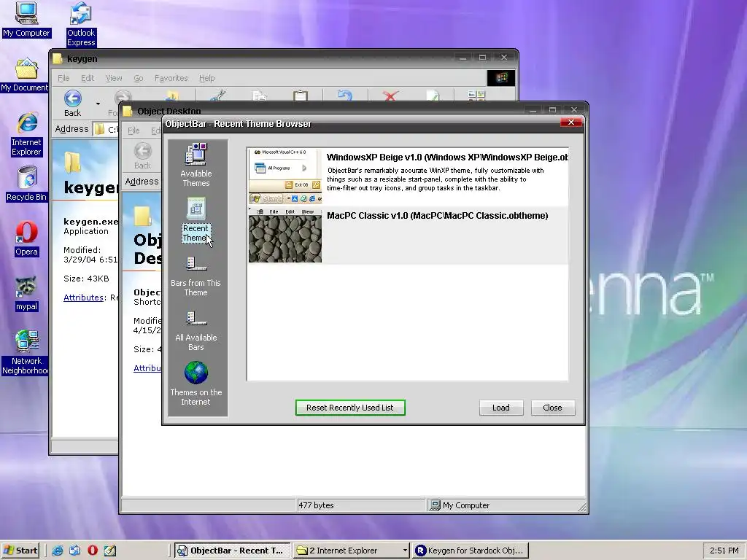Click Views icon in keygen toolbar

pyautogui.click(x=476, y=96)
